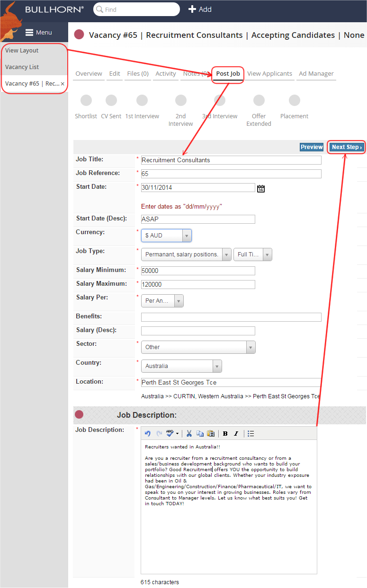The image size is (367, 588).
Task: Click the Job Title input field
Action: tap(231, 160)
